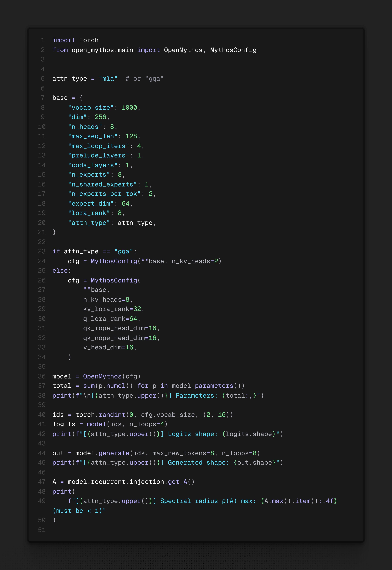Click line number 51 at the bottom
Image resolution: width=392 pixels, height=570 pixels.
(42, 530)
